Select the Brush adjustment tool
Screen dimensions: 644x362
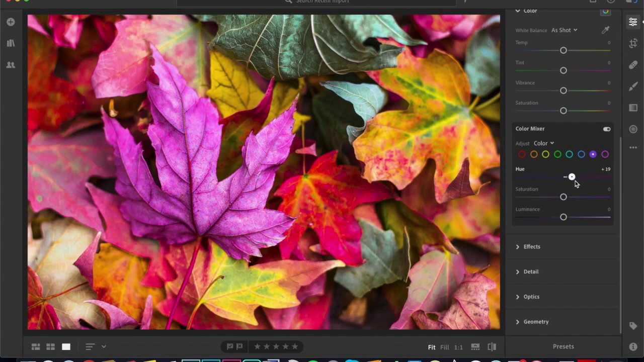(x=633, y=86)
